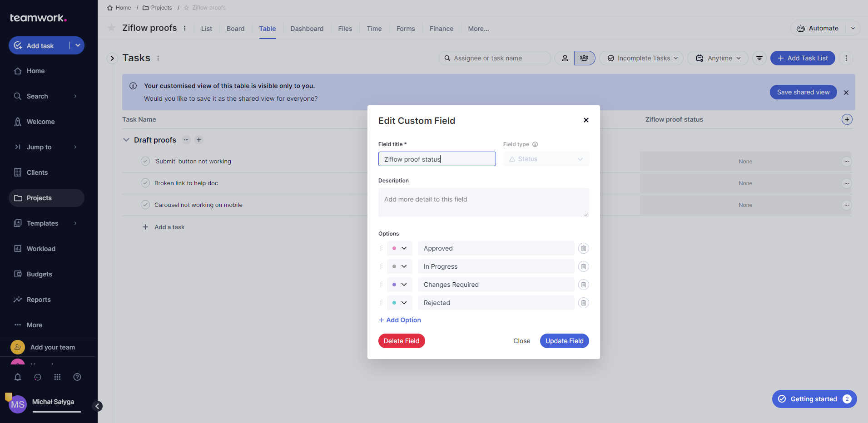Image resolution: width=868 pixels, height=423 pixels.
Task: Click the Description text area
Action: (x=483, y=202)
